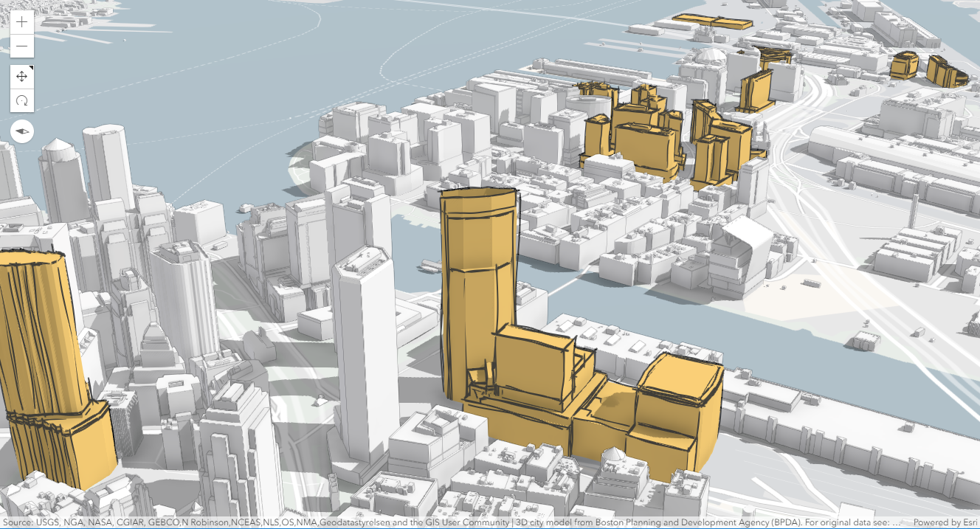Click the circular-arrow rotate icon
Image resolution: width=980 pixels, height=529 pixels.
21,100
